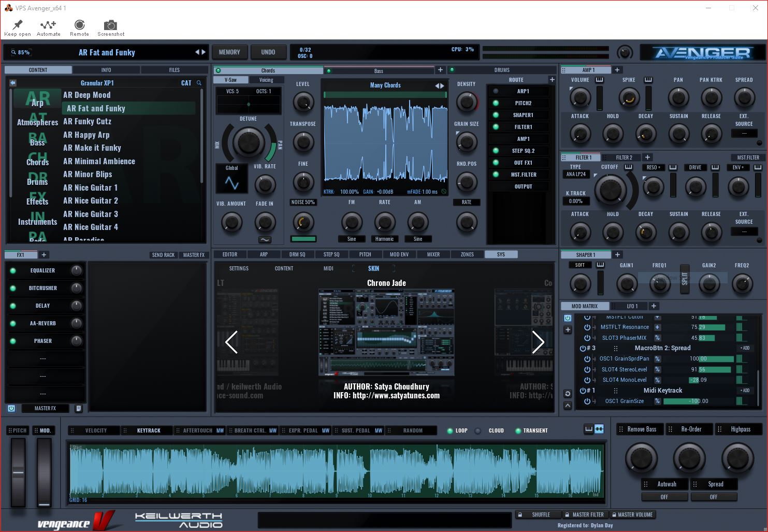Click SEND RACK button
The image size is (768, 532).
163,255
